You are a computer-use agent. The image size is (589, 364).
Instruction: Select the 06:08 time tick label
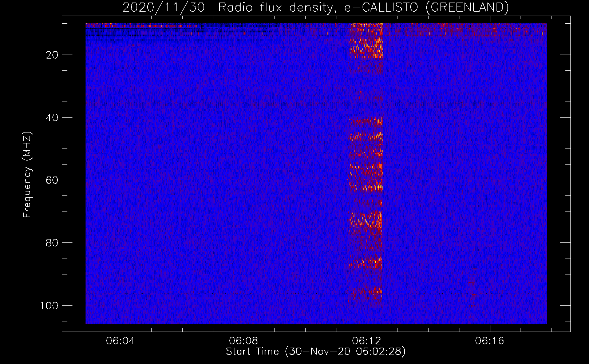tap(244, 341)
